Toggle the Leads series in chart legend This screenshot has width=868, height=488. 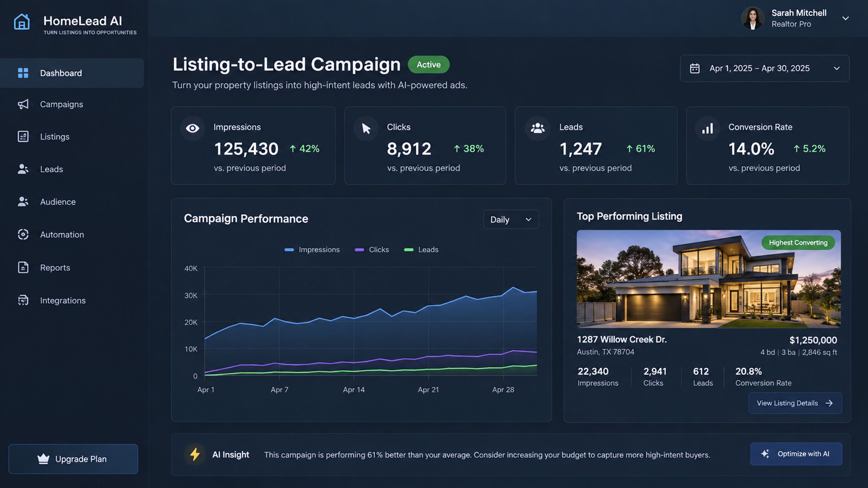tap(421, 250)
